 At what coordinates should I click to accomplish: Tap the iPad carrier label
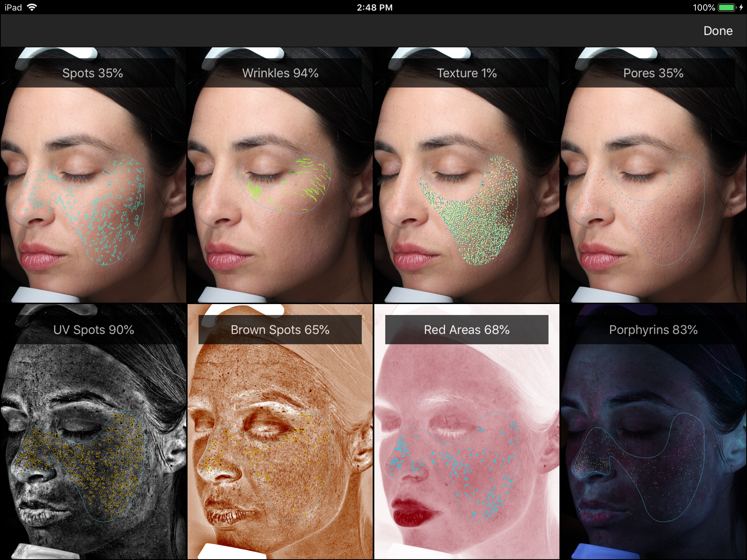[13, 7]
